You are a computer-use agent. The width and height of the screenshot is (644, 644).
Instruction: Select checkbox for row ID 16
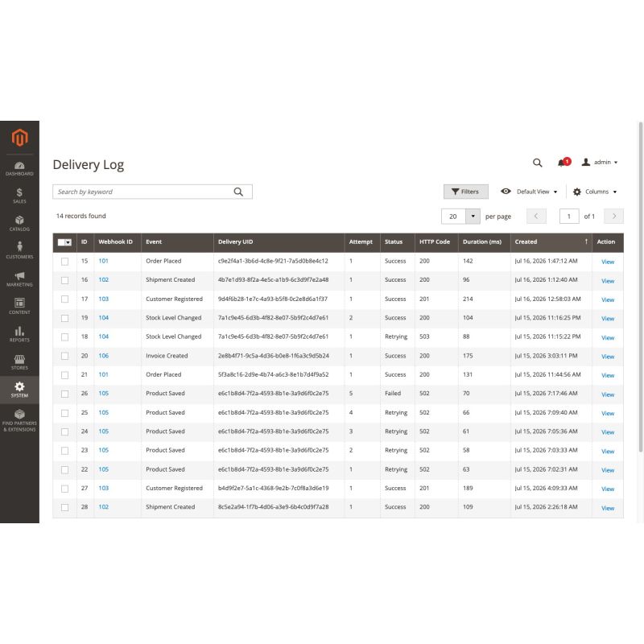coord(64,280)
